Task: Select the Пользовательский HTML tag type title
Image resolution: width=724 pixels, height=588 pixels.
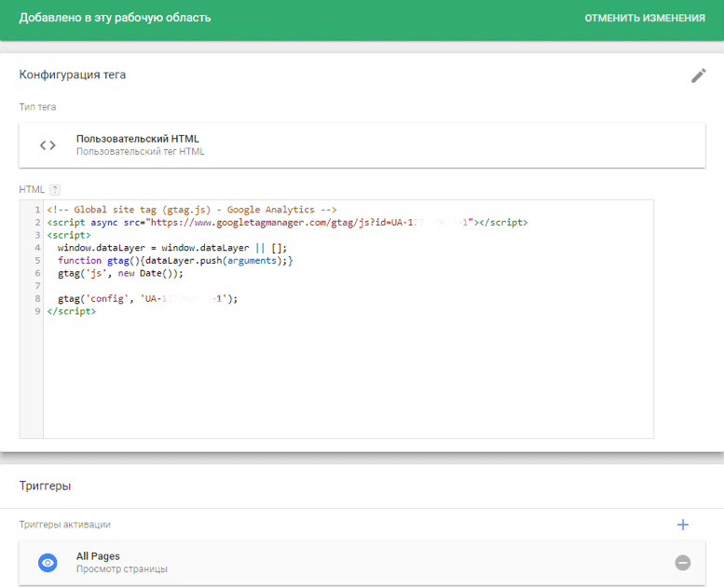Action: [137, 139]
